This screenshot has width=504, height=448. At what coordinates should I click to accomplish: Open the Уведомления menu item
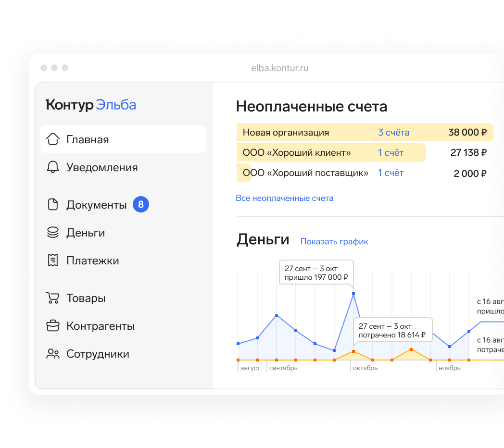102,167
